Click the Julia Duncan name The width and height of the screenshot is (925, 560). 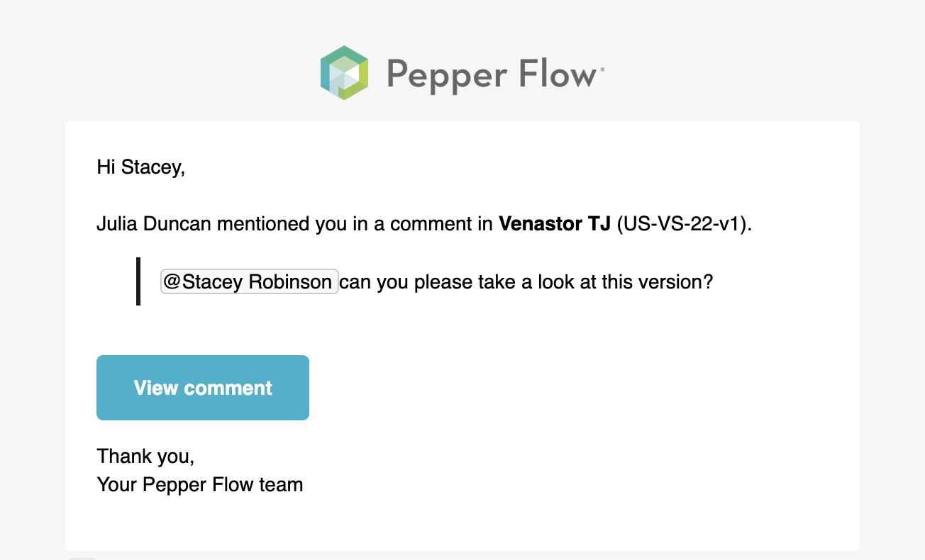(x=154, y=225)
